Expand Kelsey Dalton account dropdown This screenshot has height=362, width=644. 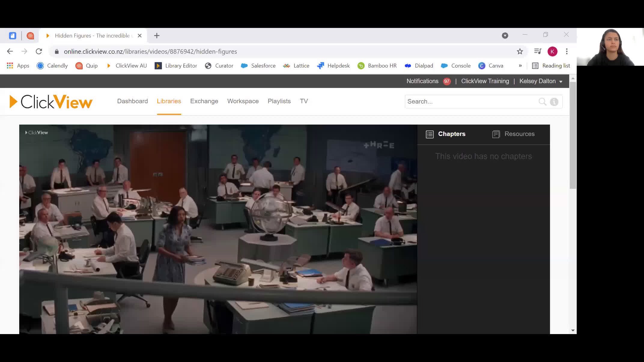pyautogui.click(x=541, y=81)
